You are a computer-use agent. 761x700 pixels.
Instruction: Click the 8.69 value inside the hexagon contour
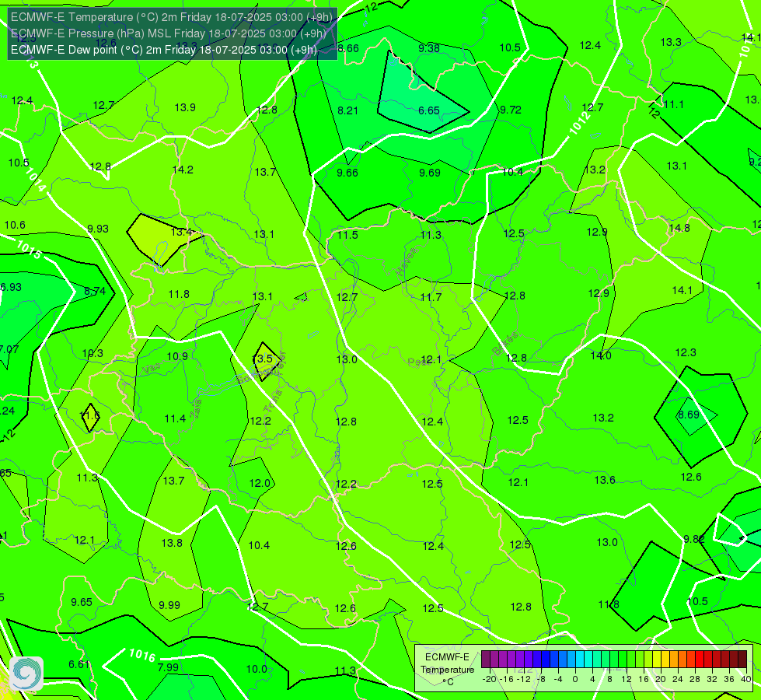688,415
